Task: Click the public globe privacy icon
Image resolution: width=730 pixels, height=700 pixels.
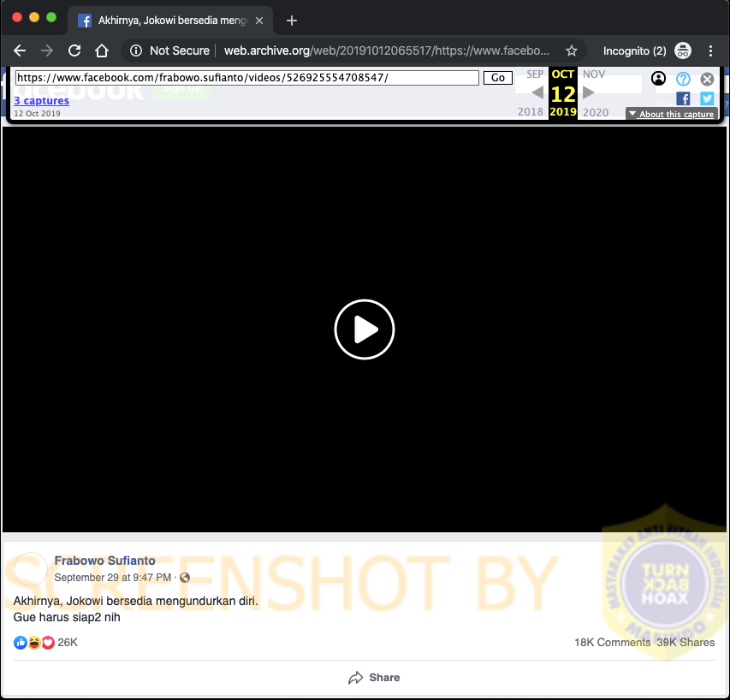Action: pos(185,578)
